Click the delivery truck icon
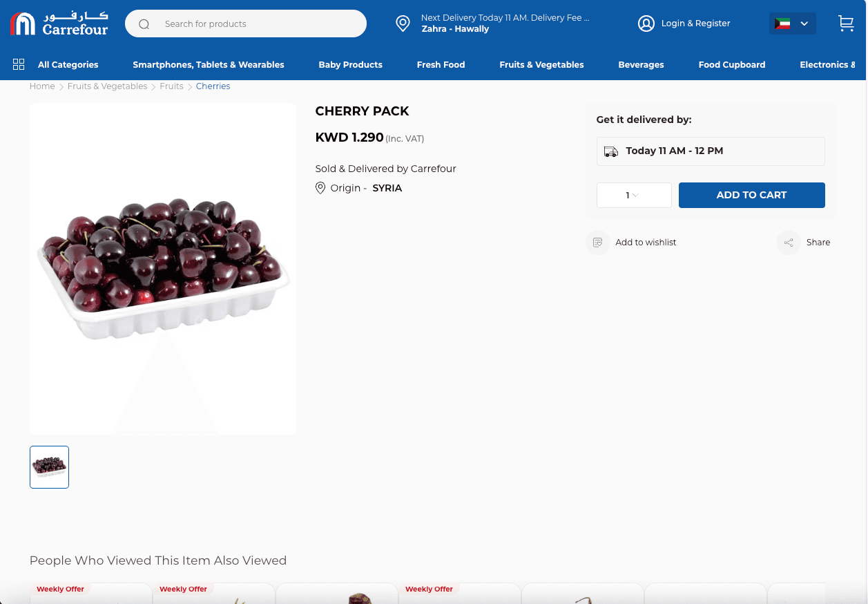Viewport: 868px width, 604px height. coord(610,151)
